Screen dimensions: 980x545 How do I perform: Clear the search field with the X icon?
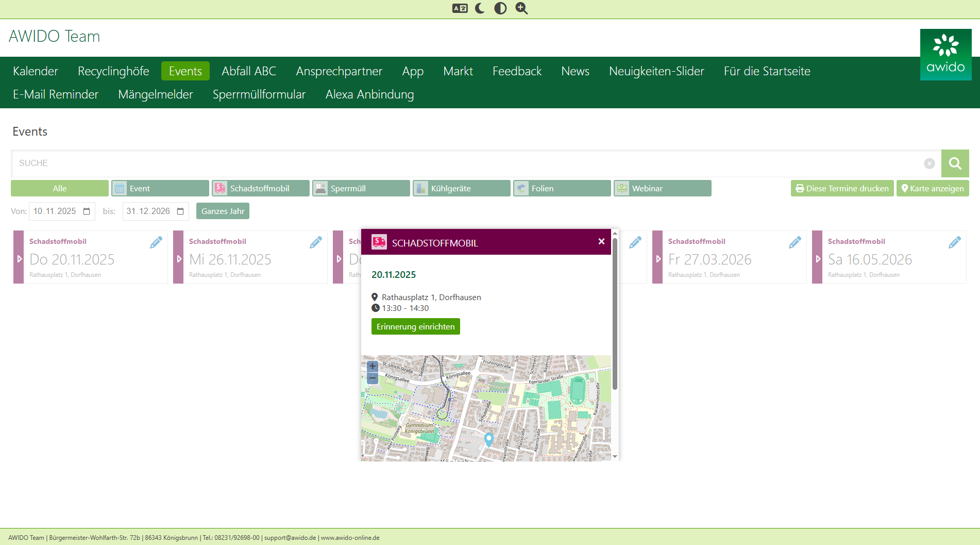click(929, 163)
